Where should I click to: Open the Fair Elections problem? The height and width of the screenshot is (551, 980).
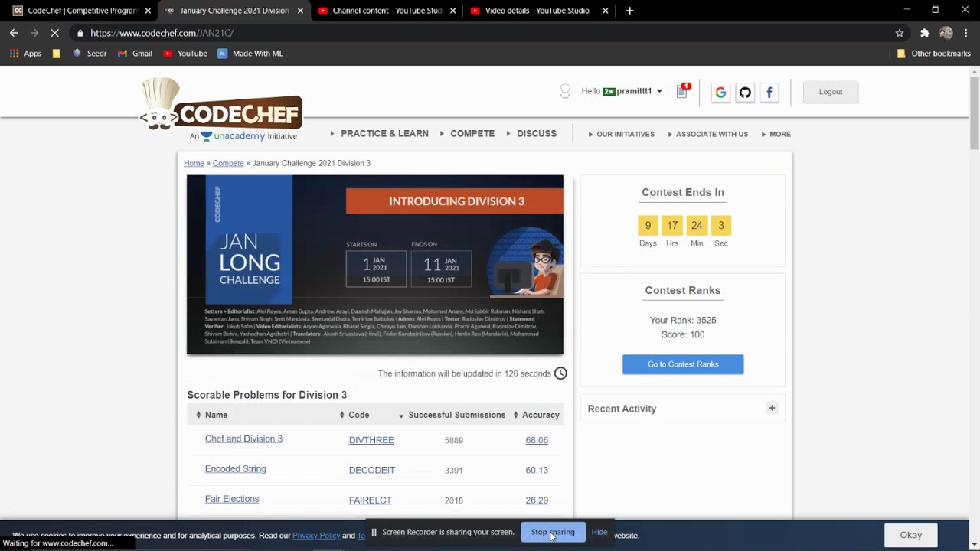[x=232, y=499]
